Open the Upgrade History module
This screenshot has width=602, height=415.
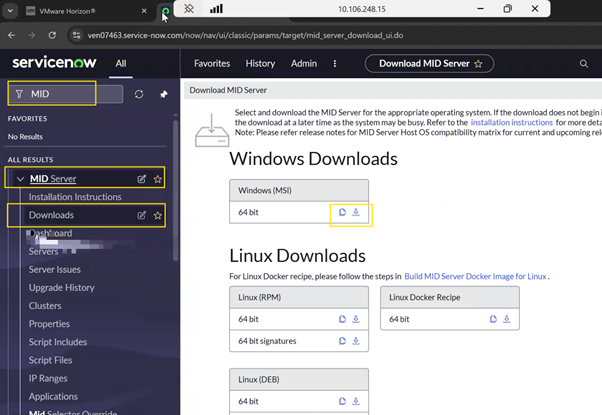(x=61, y=288)
